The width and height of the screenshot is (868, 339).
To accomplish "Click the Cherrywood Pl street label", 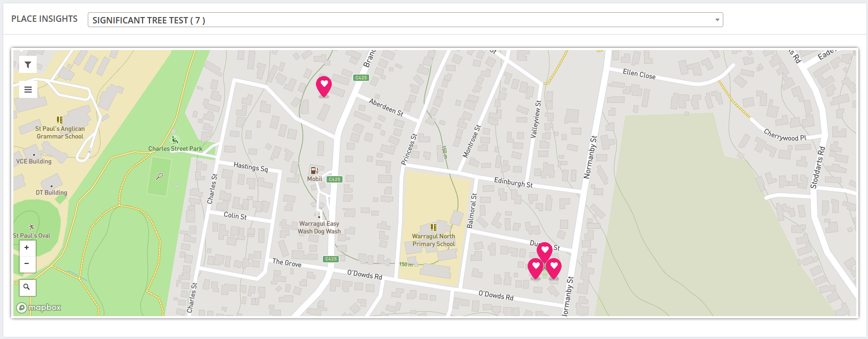I will point(785,135).
